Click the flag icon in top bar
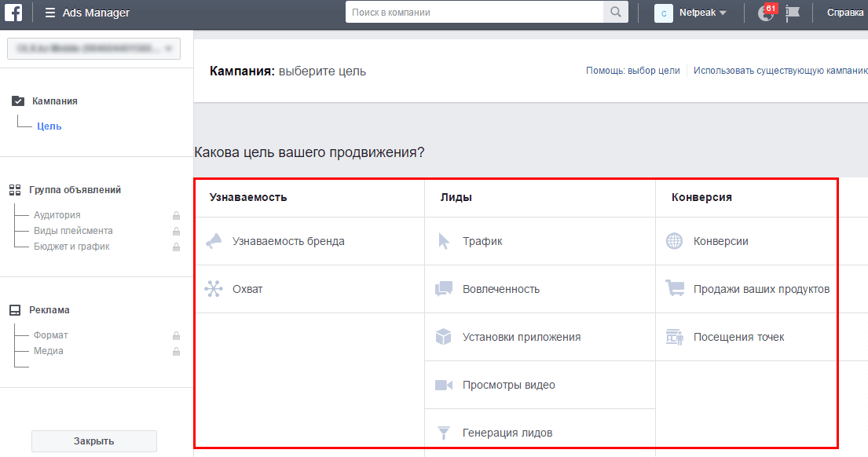Viewport: 868px width, 457px height. (793, 13)
